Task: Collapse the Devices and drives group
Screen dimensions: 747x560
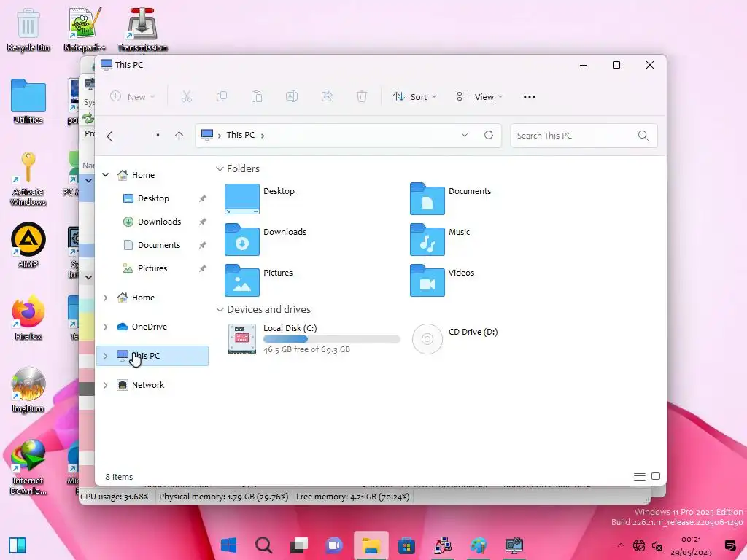Action: pos(220,309)
